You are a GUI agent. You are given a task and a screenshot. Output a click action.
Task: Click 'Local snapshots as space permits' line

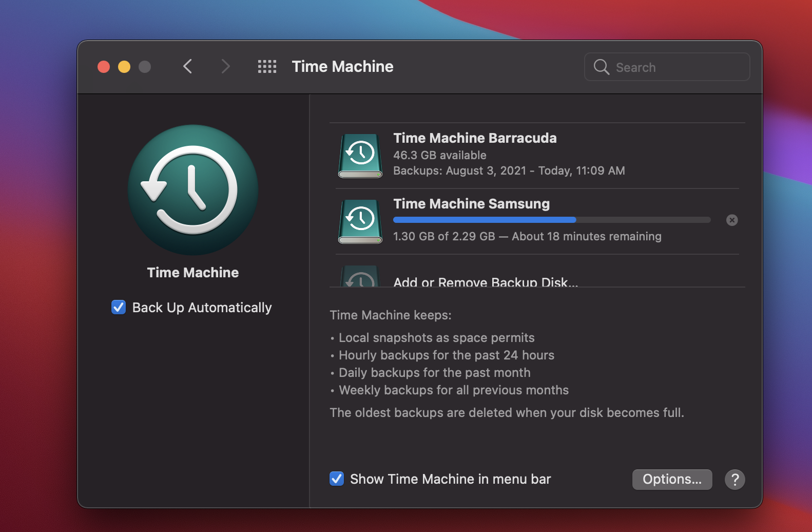[x=436, y=338]
